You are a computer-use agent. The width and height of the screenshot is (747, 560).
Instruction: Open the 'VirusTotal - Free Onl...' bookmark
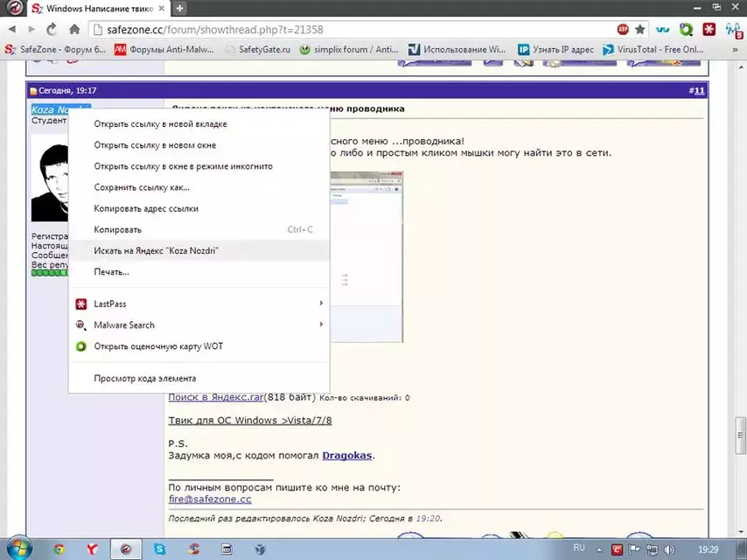653,49
